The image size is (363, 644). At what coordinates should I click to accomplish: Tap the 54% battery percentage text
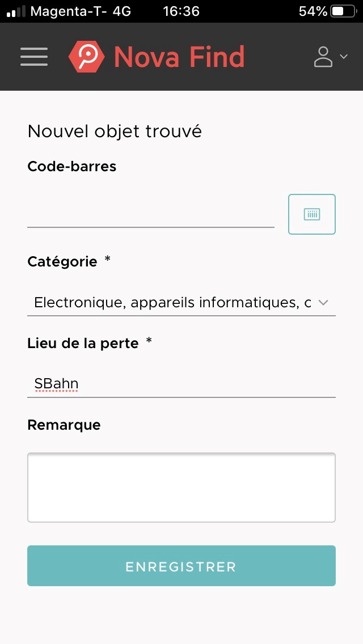(x=314, y=10)
